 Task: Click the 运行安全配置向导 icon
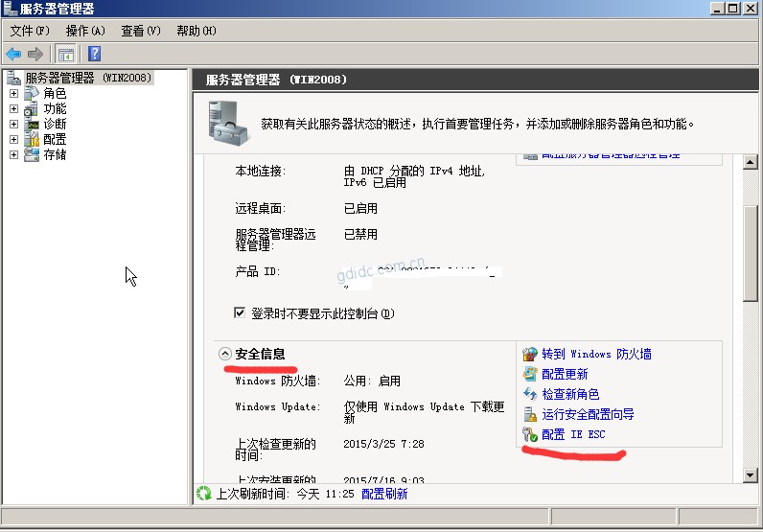530,414
